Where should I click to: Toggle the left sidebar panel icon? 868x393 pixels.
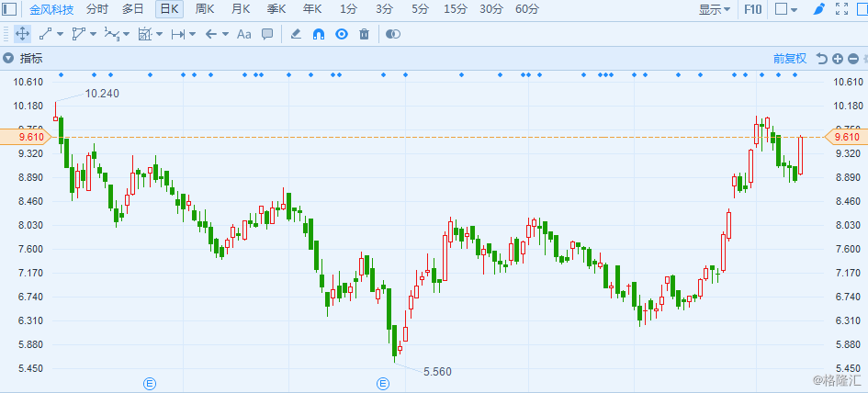[10, 9]
